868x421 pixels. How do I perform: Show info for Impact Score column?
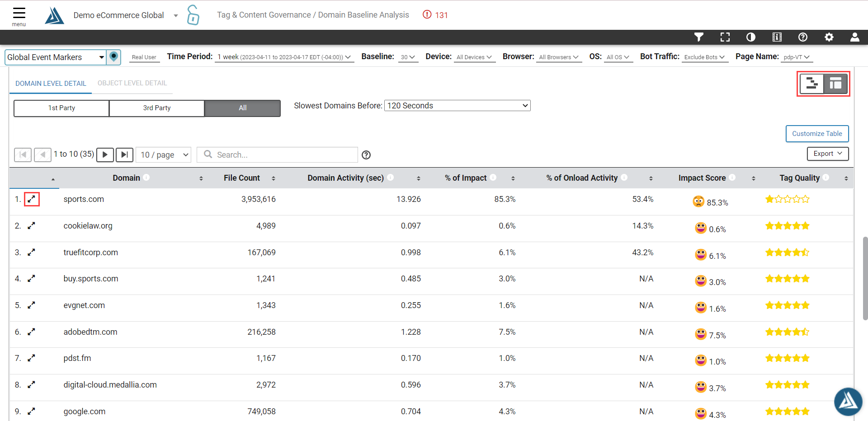(x=732, y=178)
